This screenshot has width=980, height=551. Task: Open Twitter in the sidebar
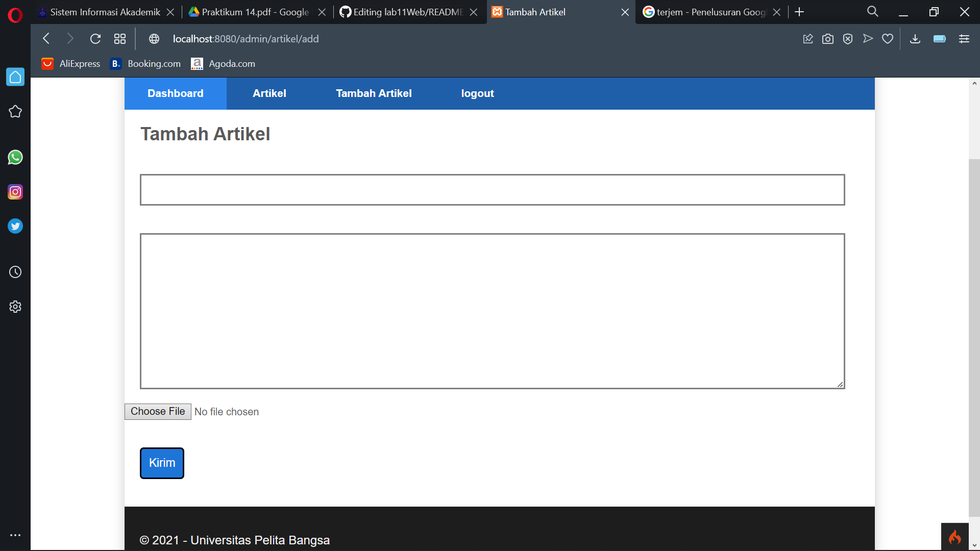15,226
